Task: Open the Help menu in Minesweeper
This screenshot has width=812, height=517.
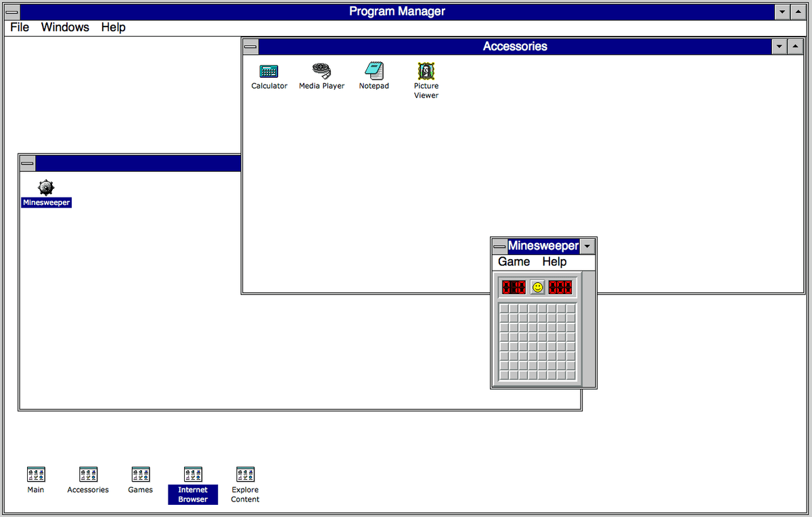Action: tap(554, 262)
